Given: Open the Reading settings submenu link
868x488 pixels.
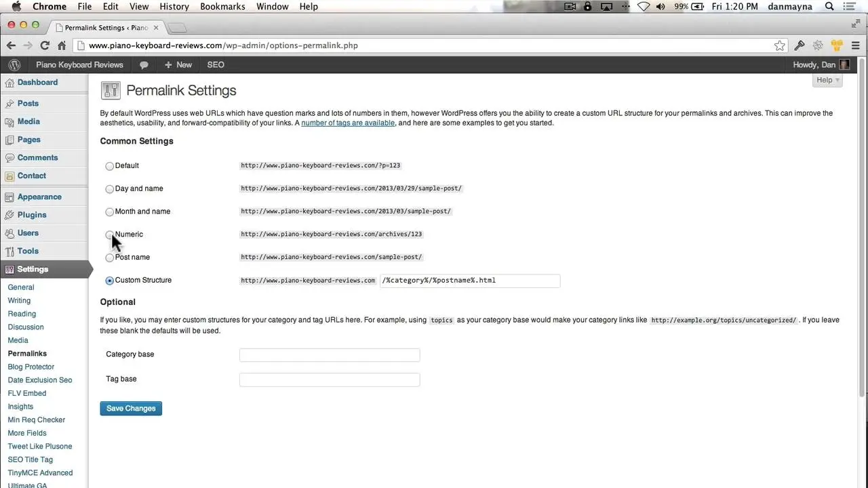Looking at the screenshot, I should coord(22,314).
